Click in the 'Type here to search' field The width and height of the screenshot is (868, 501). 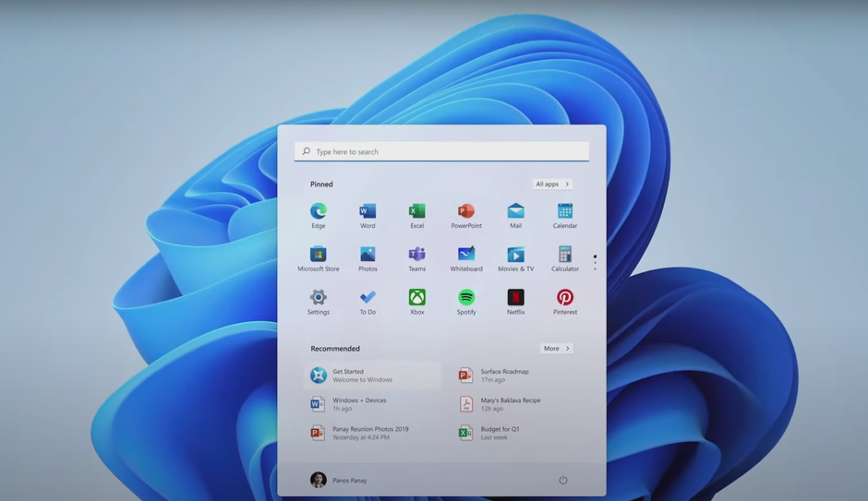tap(441, 151)
